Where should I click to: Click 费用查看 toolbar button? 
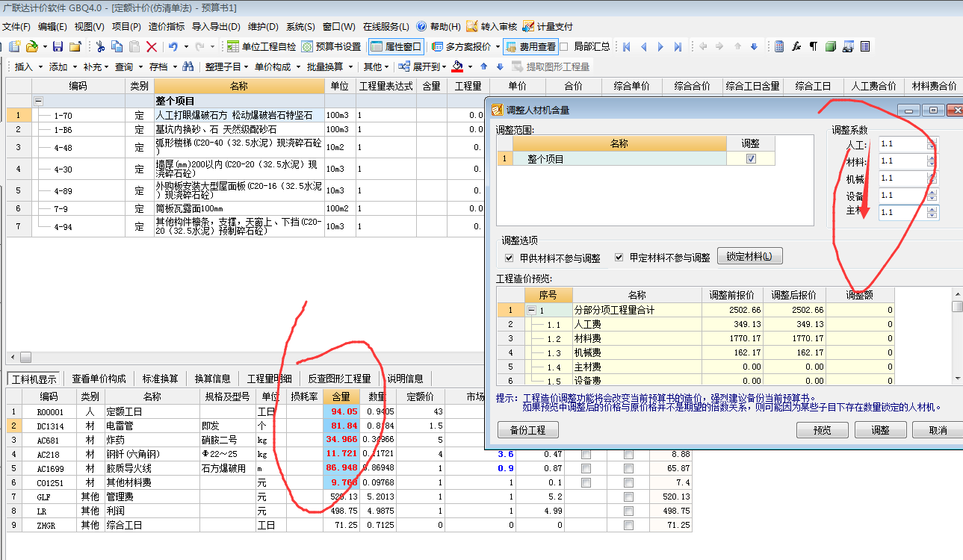530,46
